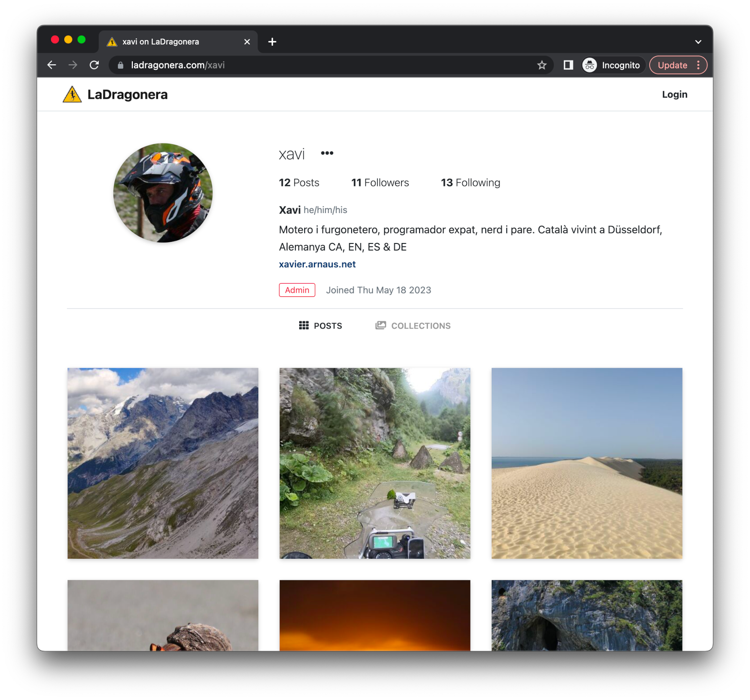
Task: Go back with the browser back arrow
Action: 52,65
